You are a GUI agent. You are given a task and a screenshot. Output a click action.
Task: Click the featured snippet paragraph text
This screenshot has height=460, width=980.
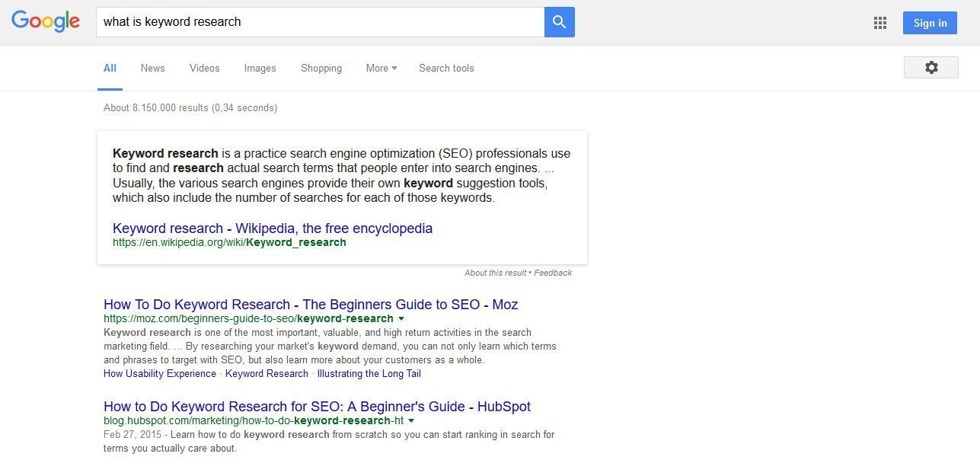(341, 175)
